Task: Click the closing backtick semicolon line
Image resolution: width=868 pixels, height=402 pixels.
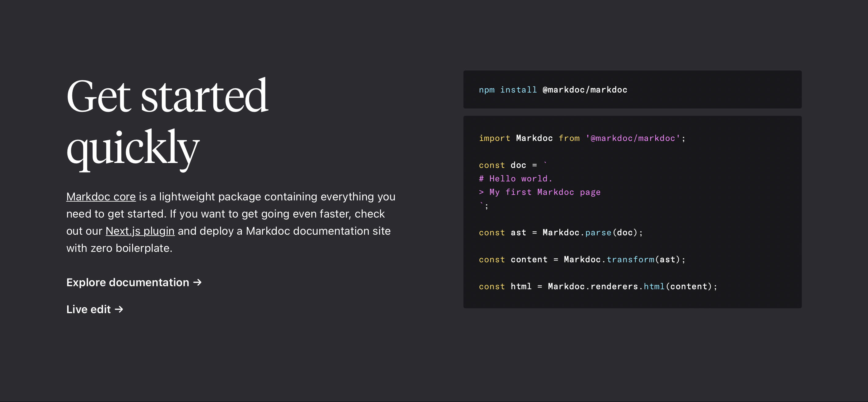Action: click(484, 206)
